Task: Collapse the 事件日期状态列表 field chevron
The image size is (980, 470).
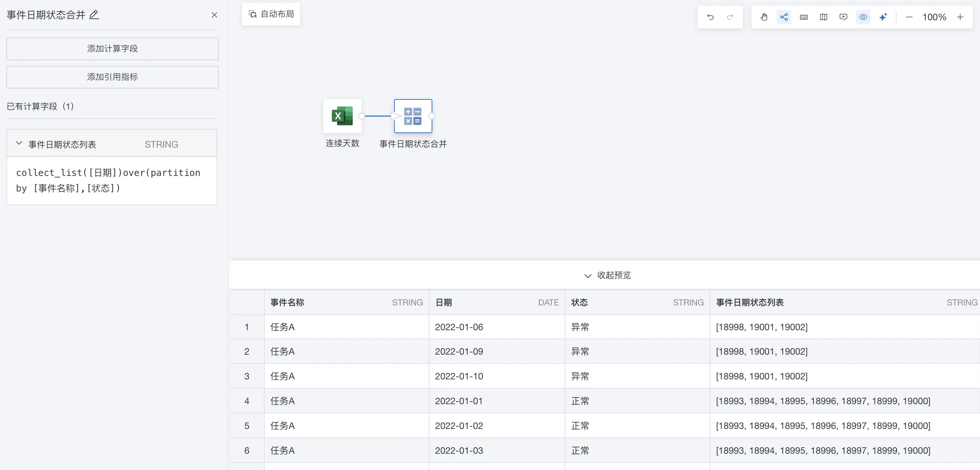Action: tap(19, 143)
